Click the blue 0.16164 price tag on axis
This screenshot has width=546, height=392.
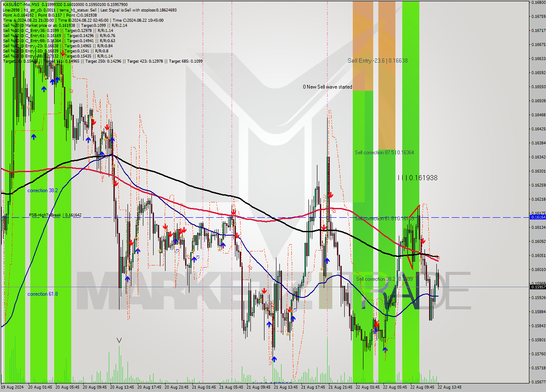click(x=537, y=217)
